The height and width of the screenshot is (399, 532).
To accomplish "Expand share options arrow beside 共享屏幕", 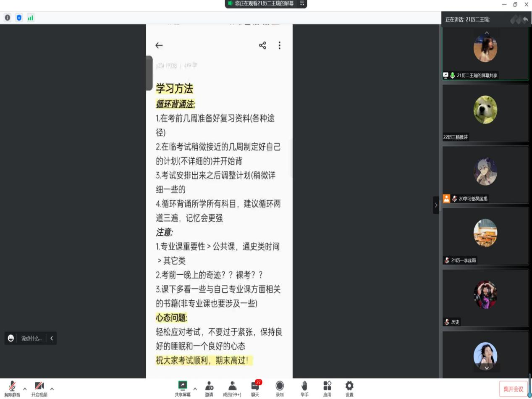I will coord(195,388).
